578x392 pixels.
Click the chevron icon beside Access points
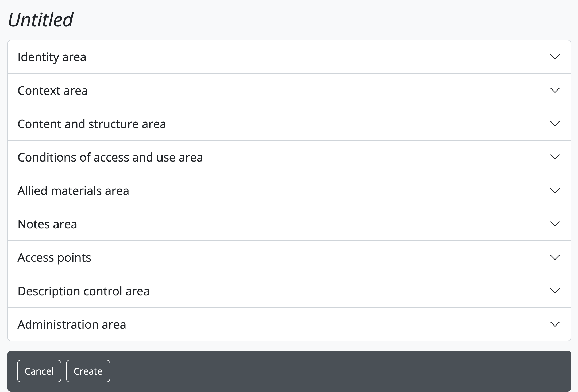(x=555, y=257)
